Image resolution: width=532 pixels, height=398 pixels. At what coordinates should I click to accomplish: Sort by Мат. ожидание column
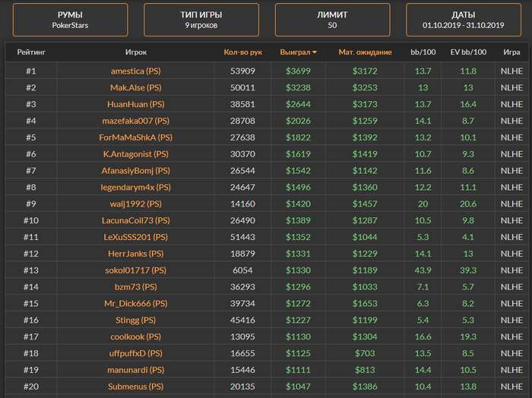click(365, 52)
